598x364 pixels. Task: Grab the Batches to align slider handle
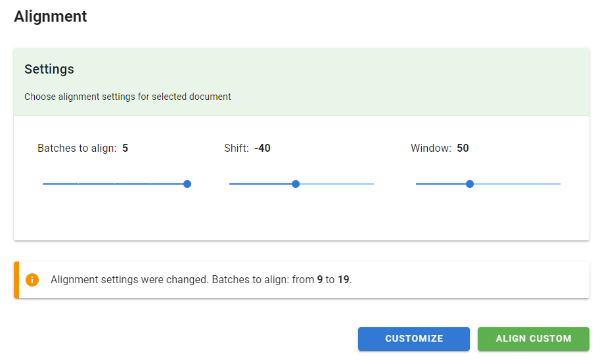(x=187, y=184)
